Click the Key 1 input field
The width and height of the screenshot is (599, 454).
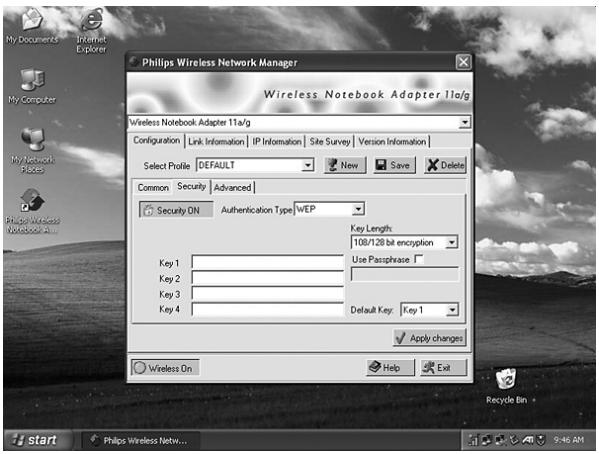click(x=268, y=263)
